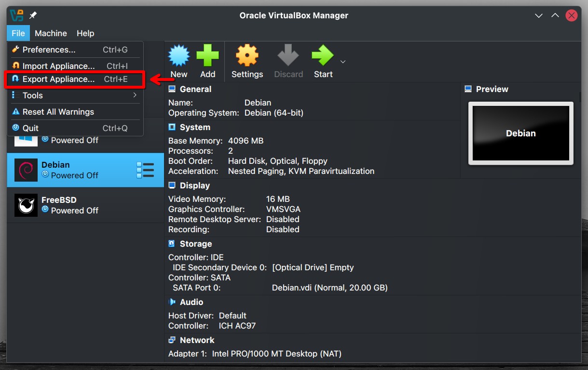Click the FreeBSD Powered Off status icon
This screenshot has width=588, height=370.
[x=45, y=210]
